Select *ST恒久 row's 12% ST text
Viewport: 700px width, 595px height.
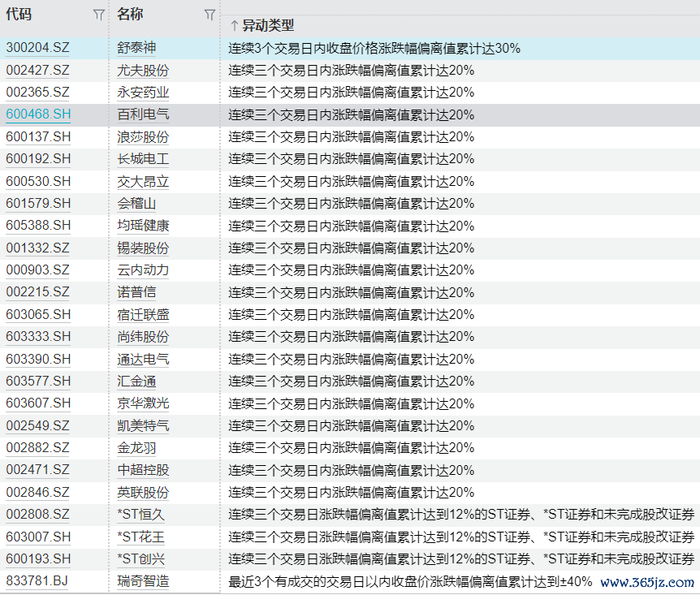[461, 514]
